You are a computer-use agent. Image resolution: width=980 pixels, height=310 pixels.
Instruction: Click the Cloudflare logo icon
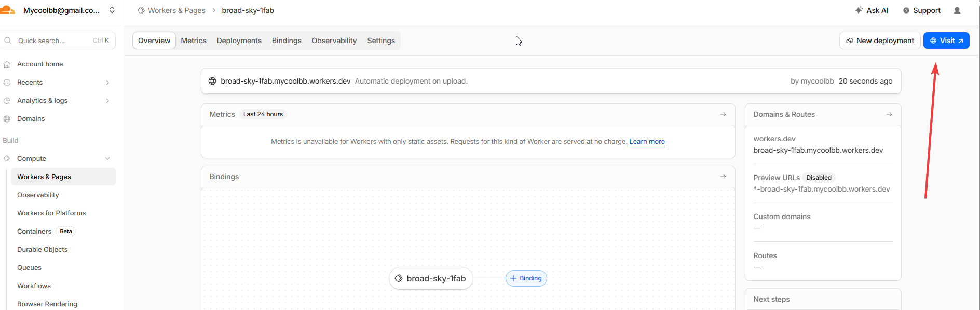click(x=7, y=10)
